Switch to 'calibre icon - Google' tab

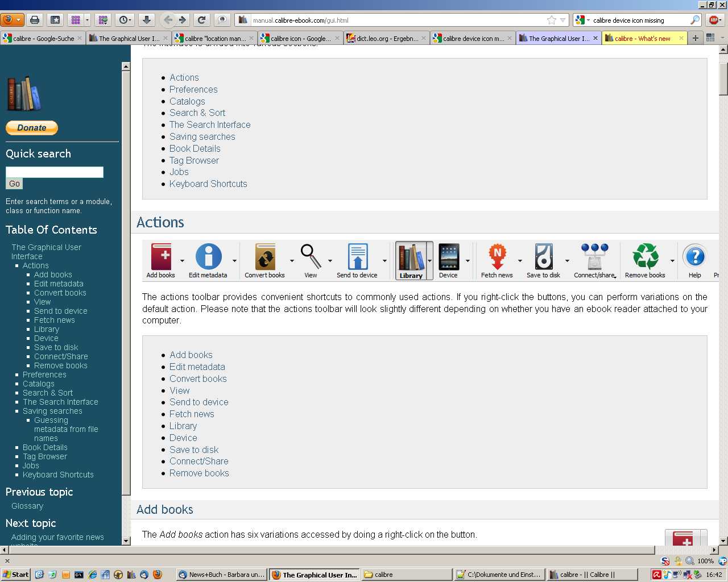300,38
